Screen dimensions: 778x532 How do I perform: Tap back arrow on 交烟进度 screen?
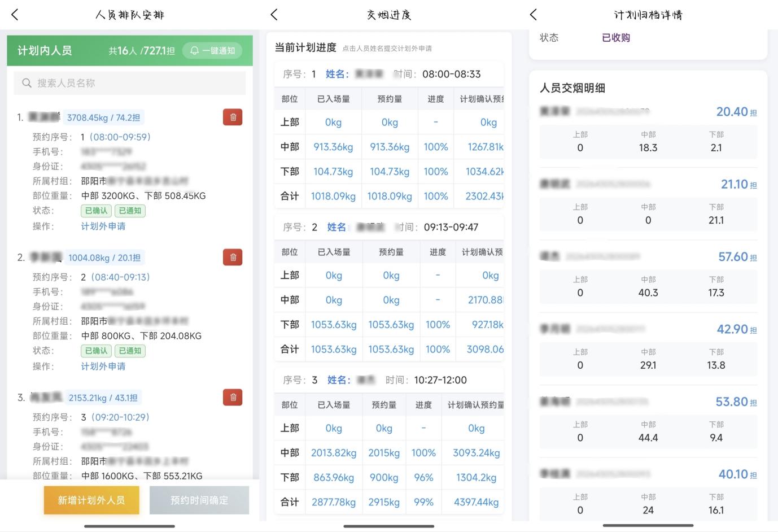coord(274,15)
